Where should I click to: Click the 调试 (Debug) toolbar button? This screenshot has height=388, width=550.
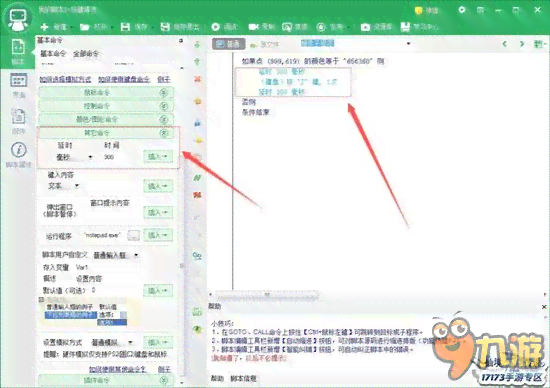click(x=224, y=27)
